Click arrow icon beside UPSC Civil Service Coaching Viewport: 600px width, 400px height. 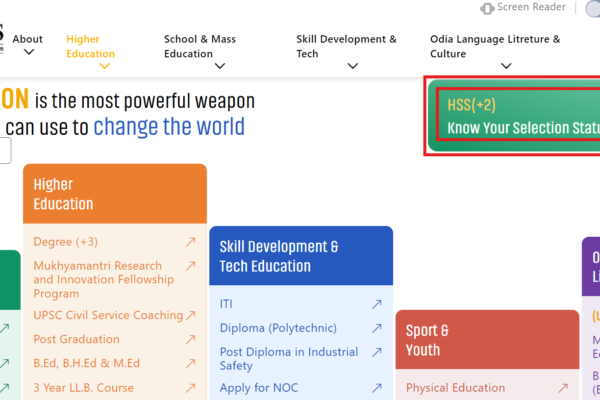click(x=190, y=315)
